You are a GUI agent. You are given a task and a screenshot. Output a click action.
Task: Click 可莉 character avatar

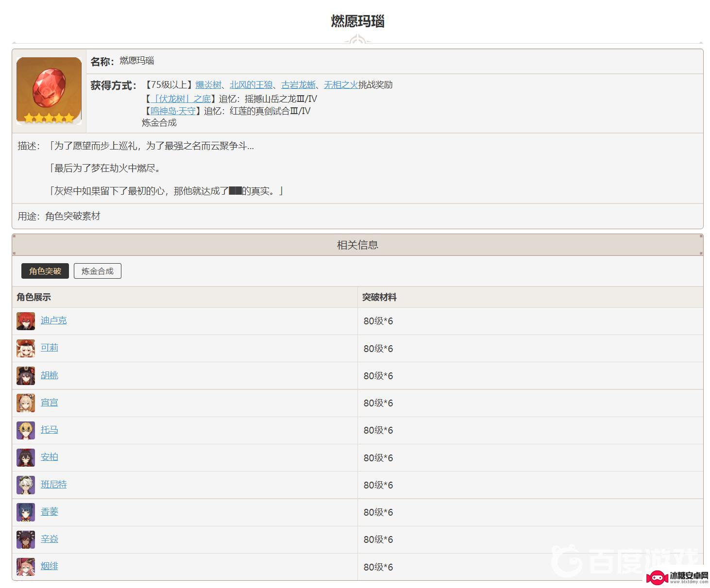pyautogui.click(x=26, y=348)
